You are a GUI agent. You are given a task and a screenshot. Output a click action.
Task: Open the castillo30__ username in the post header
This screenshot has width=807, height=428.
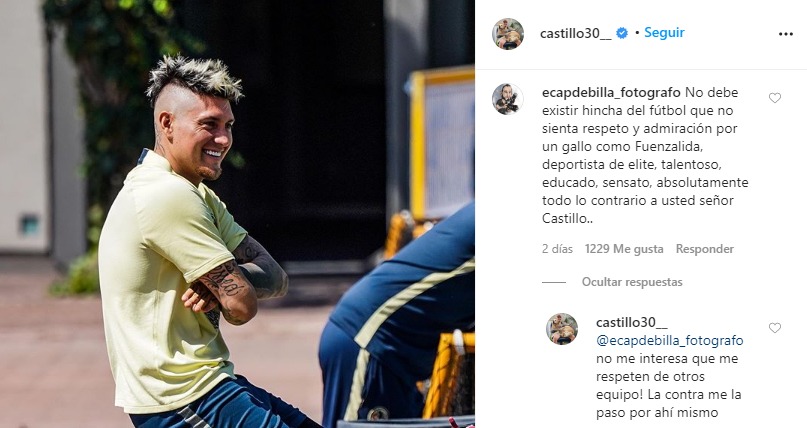click(x=575, y=33)
